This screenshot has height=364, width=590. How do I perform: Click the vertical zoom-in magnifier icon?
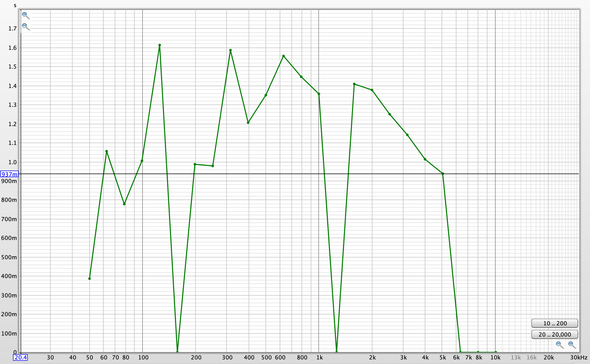(x=25, y=15)
